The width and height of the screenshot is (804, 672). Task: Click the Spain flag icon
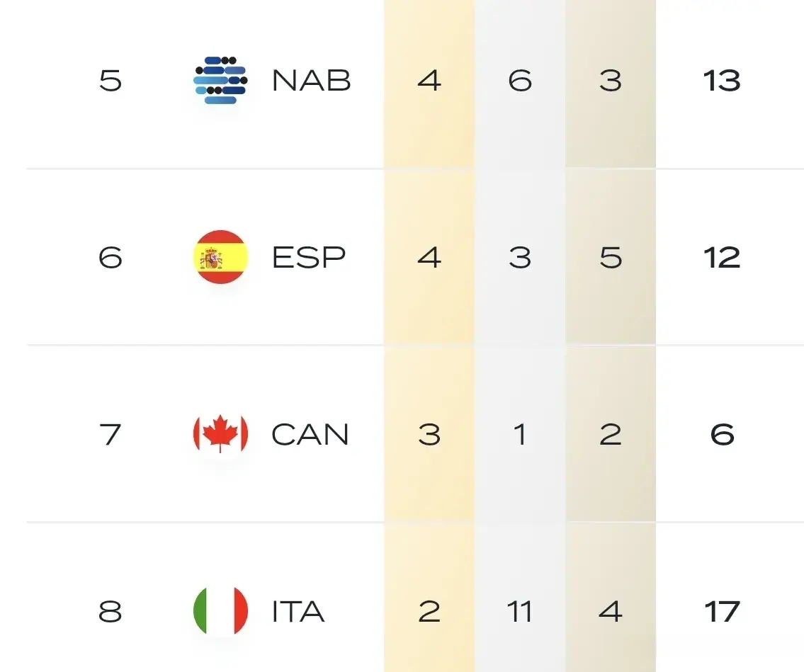tap(220, 257)
